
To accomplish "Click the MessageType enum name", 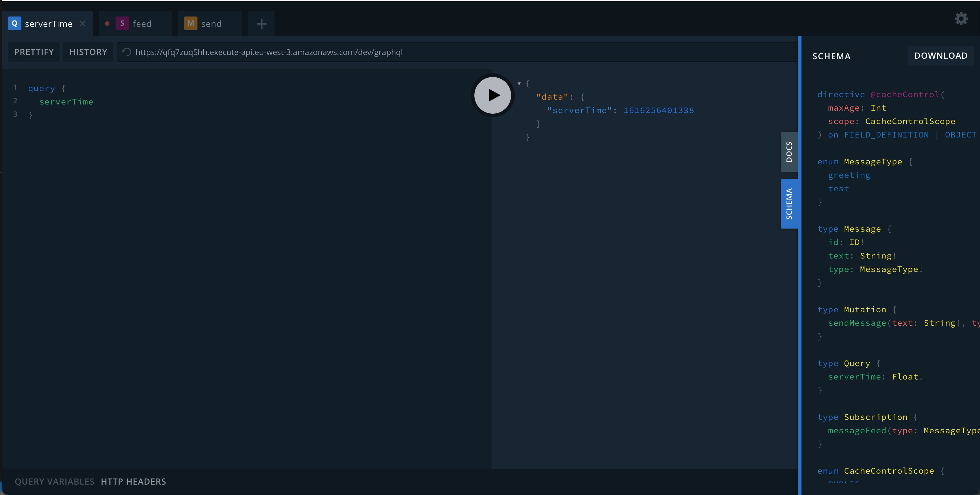I will coord(873,162).
